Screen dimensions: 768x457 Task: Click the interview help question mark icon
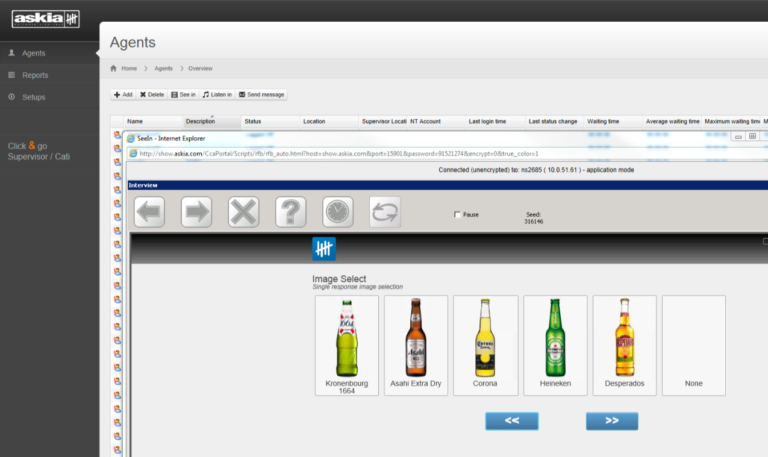290,212
